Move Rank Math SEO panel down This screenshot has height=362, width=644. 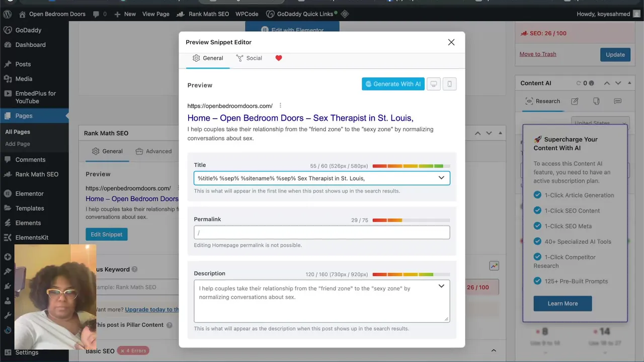pos(489,133)
